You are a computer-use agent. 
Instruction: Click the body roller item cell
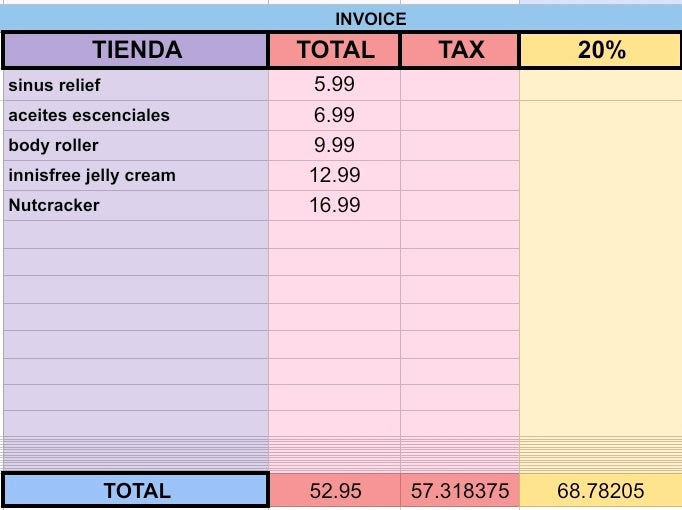136,145
